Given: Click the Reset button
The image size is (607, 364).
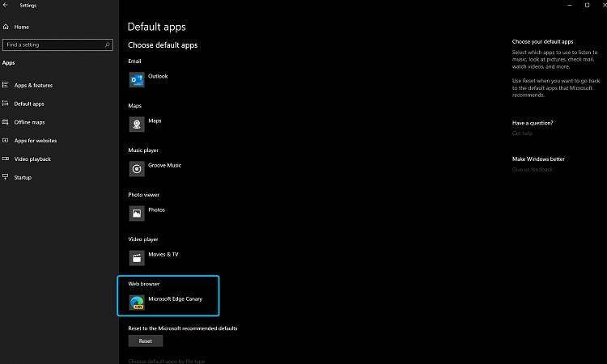Looking at the screenshot, I should [146, 341].
